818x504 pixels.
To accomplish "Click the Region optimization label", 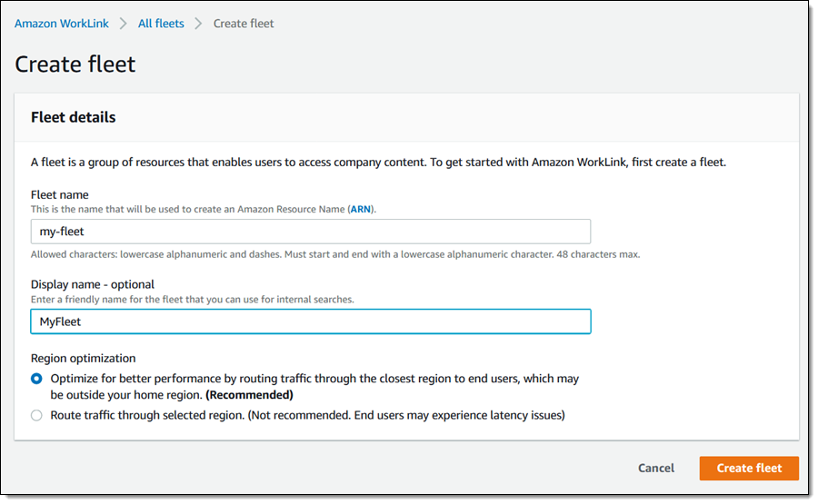I will coord(83,359).
